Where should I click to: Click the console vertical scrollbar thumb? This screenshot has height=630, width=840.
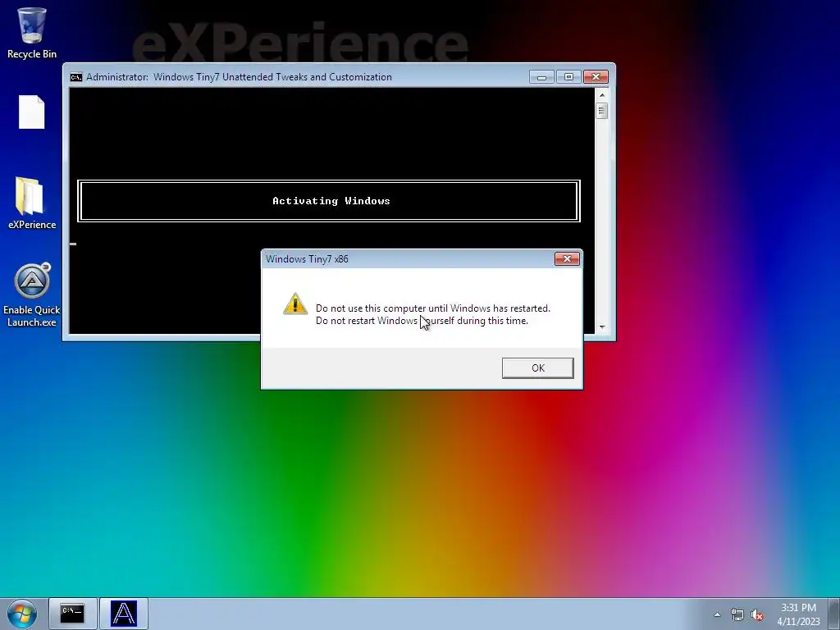(601, 111)
